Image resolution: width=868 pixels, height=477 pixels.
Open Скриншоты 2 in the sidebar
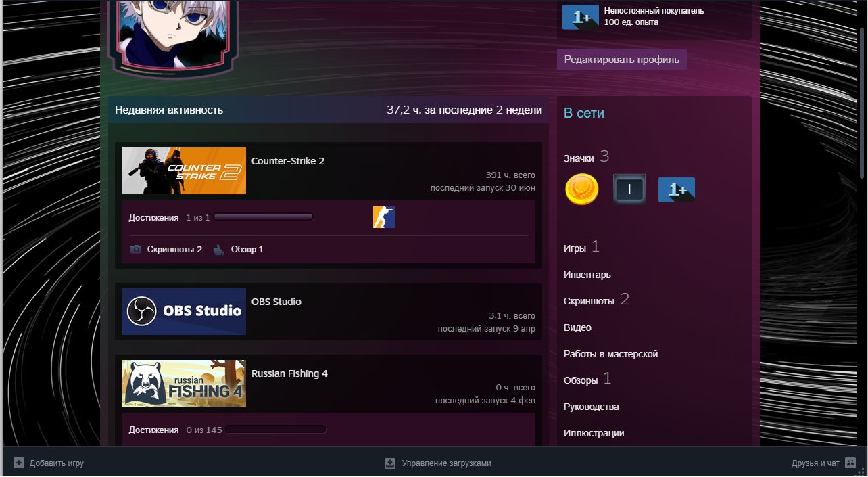coord(596,300)
